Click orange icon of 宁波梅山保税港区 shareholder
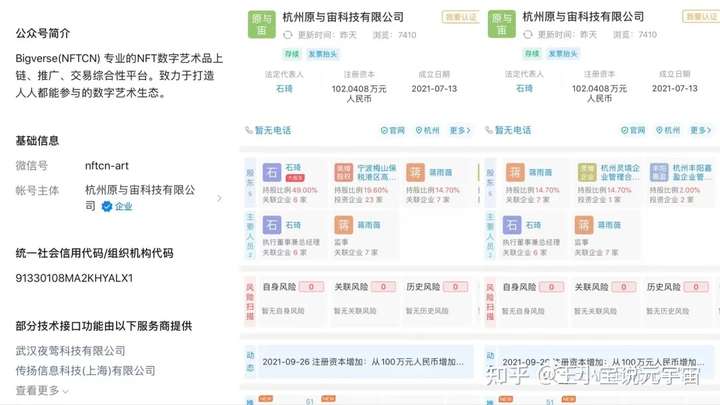720x405 pixels. coord(343,173)
